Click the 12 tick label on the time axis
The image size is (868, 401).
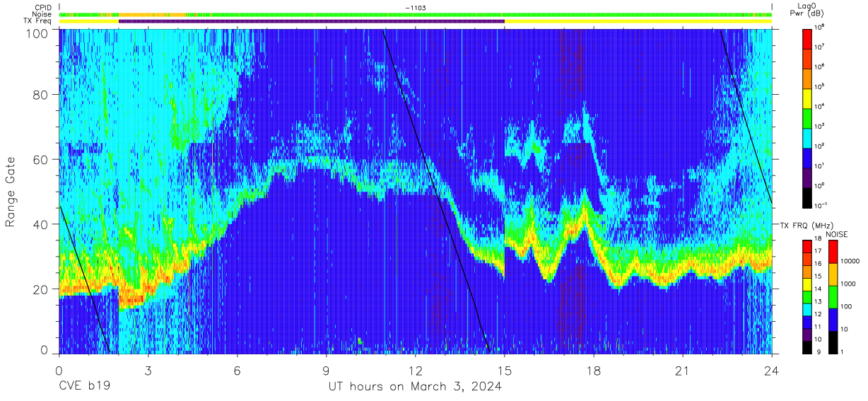415,371
